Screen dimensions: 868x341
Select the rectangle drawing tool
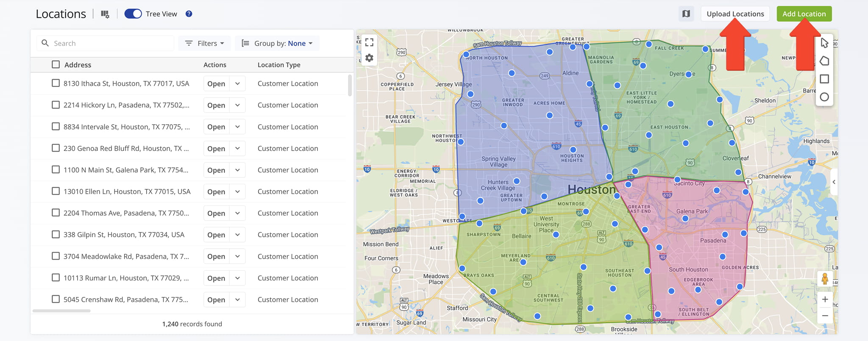pos(824,79)
